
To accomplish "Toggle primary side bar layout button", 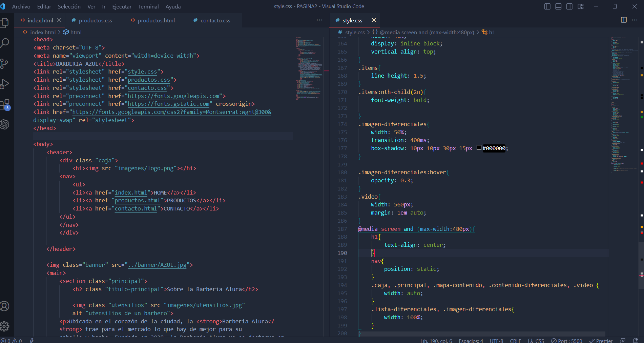I will (547, 6).
